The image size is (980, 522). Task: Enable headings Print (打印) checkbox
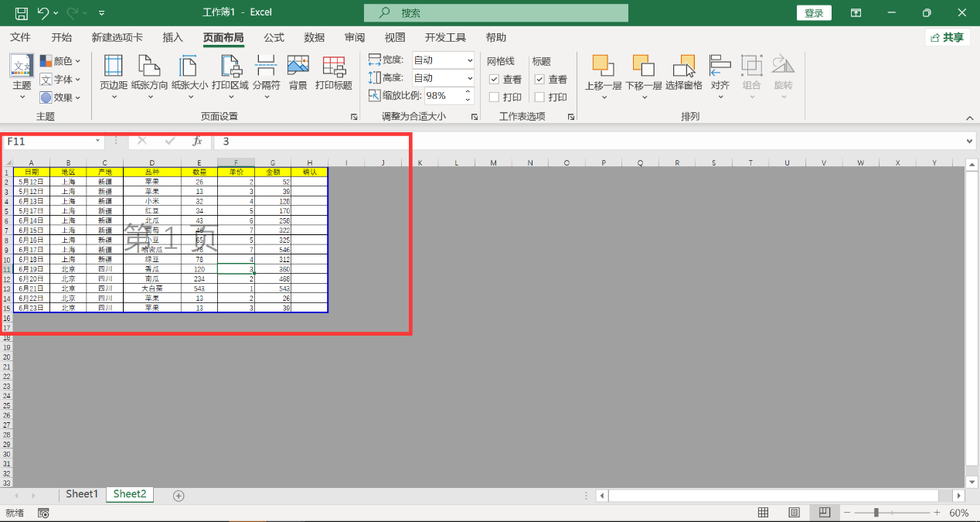coord(540,97)
